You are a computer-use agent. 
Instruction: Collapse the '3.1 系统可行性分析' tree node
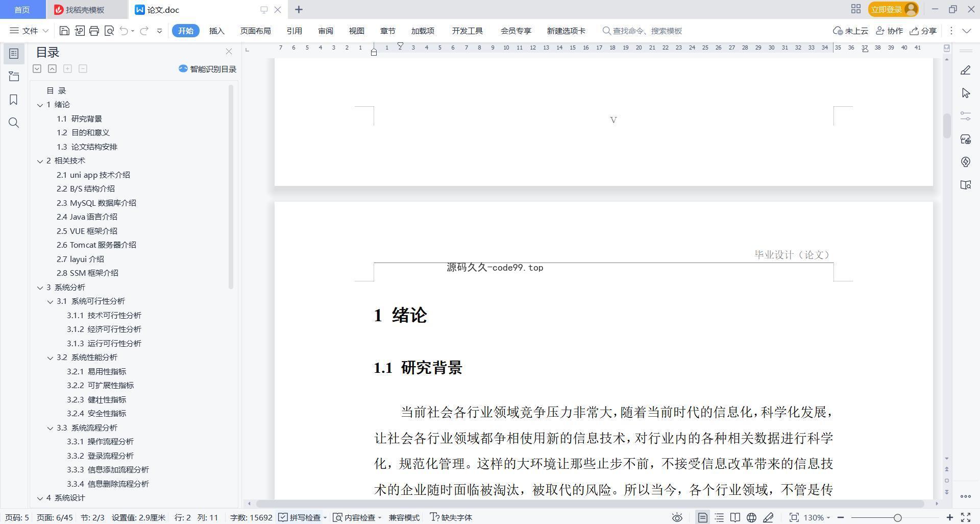click(50, 301)
